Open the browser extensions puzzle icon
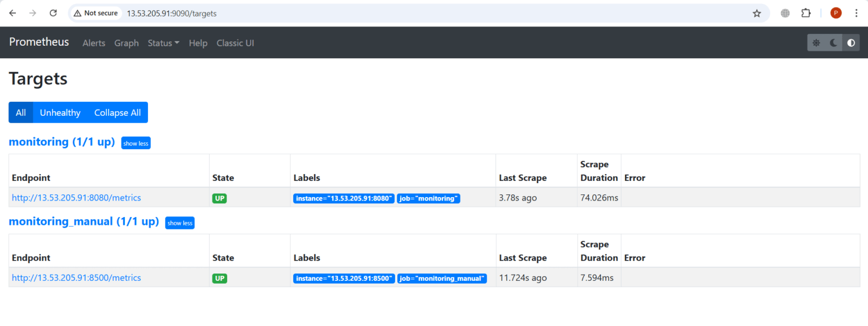This screenshot has width=868, height=326. (x=806, y=12)
